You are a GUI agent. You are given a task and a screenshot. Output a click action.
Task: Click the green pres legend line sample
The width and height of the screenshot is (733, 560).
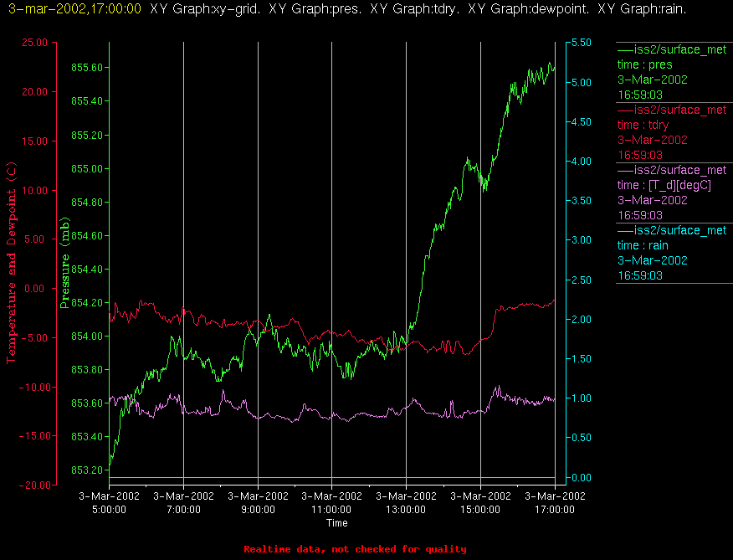(625, 49)
